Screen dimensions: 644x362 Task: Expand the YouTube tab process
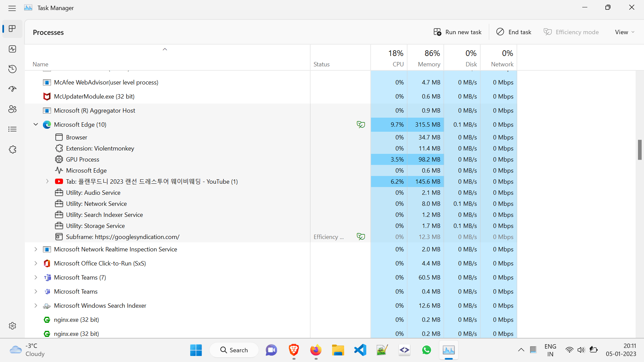[x=47, y=181]
